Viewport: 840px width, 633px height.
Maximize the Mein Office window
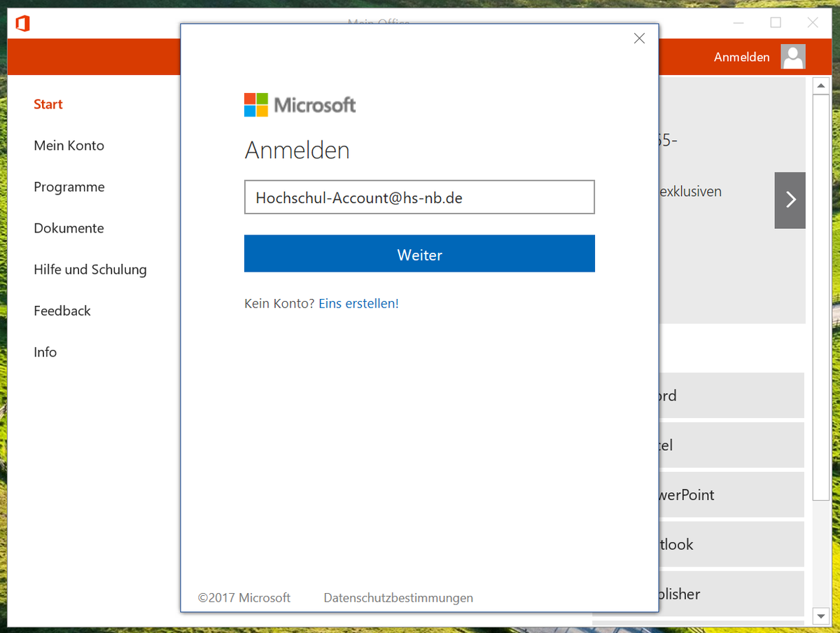776,22
